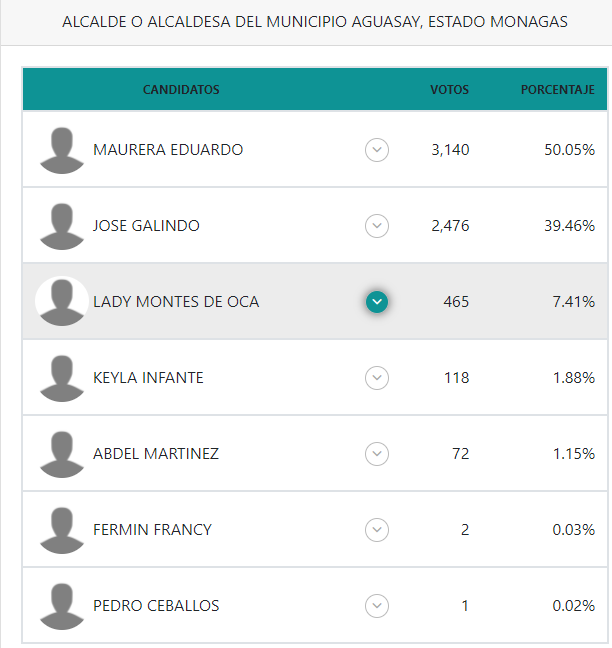Expand Keyla Infante's details chevron
This screenshot has width=612, height=648.
tap(377, 378)
